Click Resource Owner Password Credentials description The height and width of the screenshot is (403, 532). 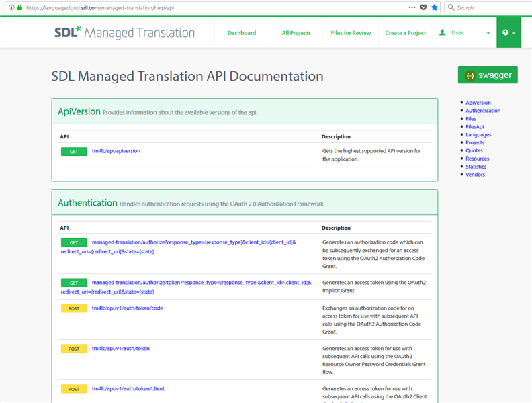tap(373, 360)
